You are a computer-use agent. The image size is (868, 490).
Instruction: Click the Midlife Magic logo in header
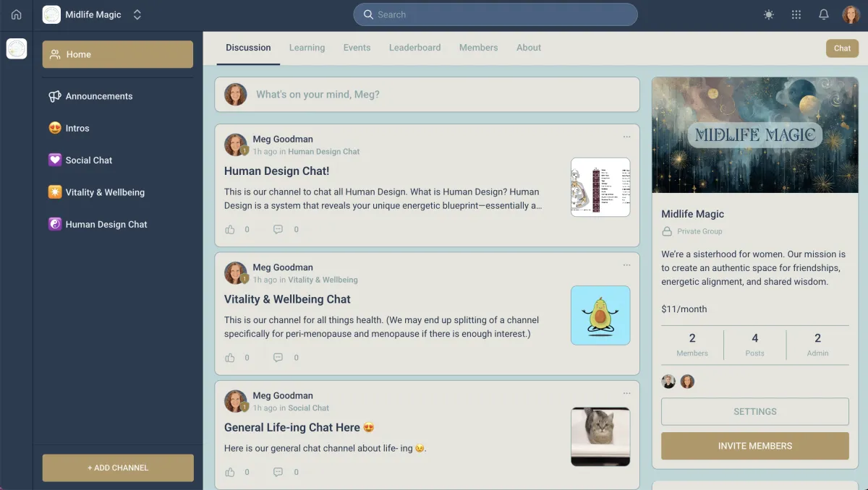pos(51,14)
